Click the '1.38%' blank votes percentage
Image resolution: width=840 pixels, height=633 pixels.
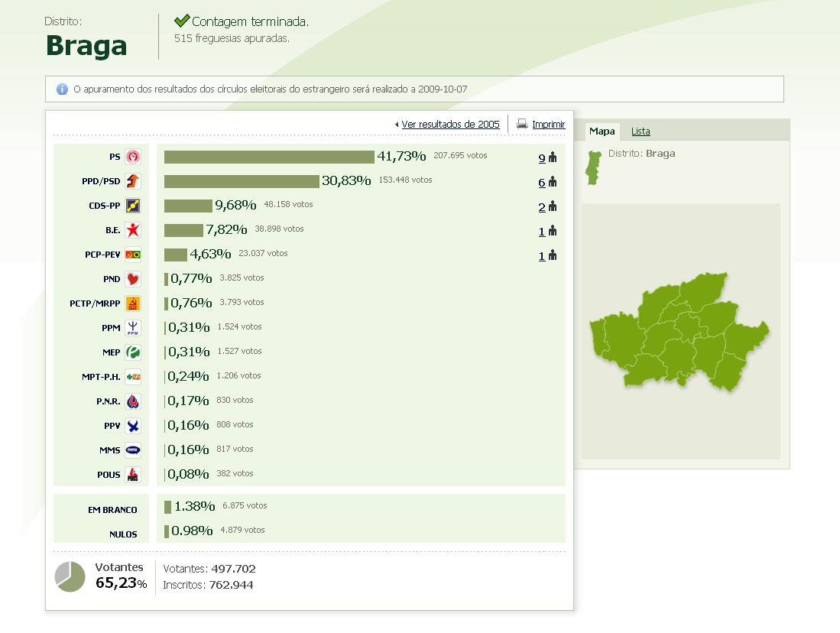point(194,506)
